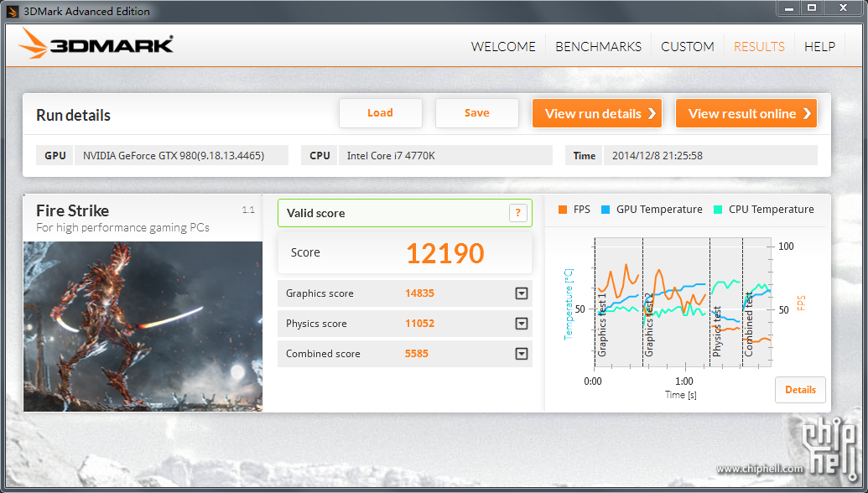
Task: Close the 3DMark window
Action: pos(843,8)
